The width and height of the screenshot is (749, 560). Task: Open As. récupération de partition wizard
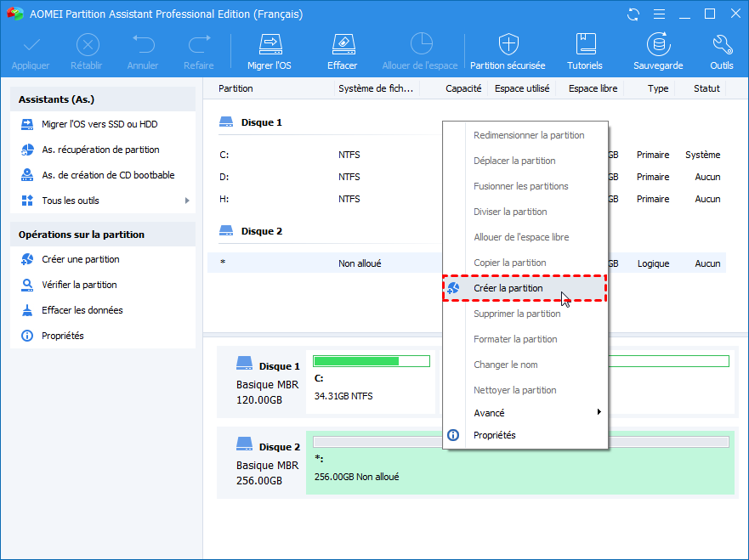pyautogui.click(x=103, y=150)
